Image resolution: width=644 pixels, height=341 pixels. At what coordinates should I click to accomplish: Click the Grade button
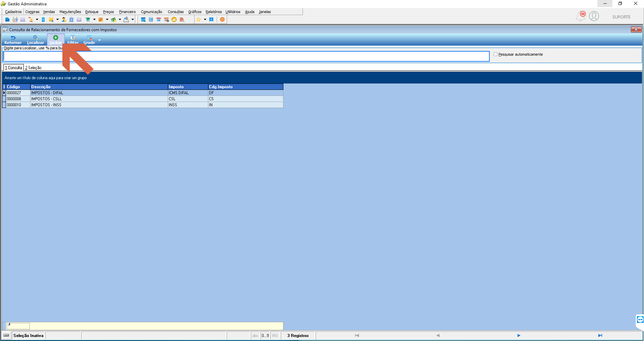89,40
